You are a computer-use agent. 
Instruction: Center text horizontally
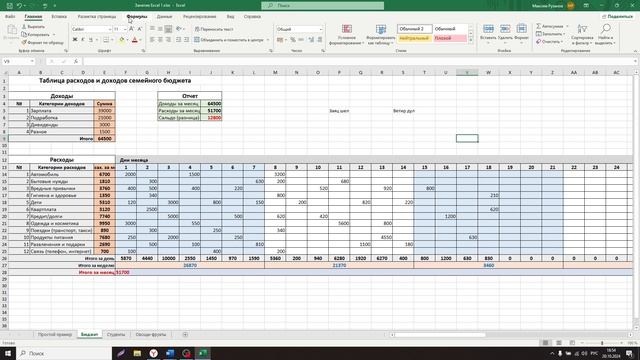160,40
